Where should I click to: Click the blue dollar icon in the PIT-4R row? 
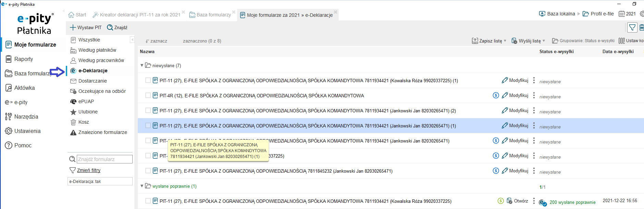click(496, 96)
